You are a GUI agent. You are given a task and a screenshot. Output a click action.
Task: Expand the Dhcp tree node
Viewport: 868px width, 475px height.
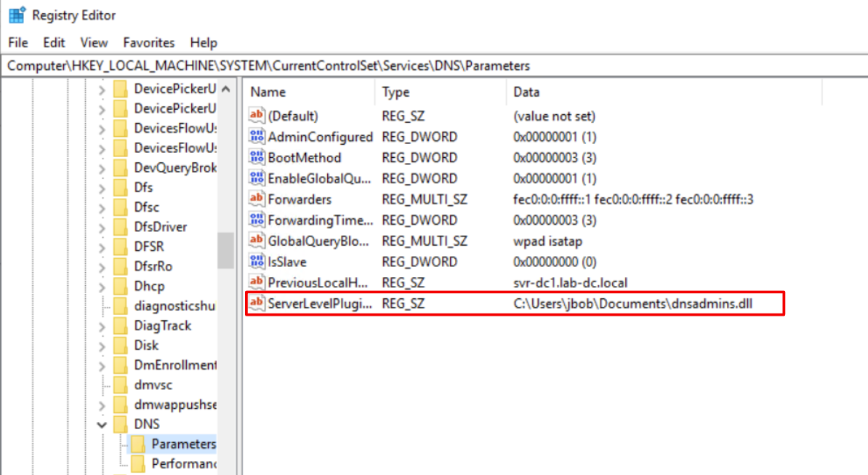(x=102, y=287)
